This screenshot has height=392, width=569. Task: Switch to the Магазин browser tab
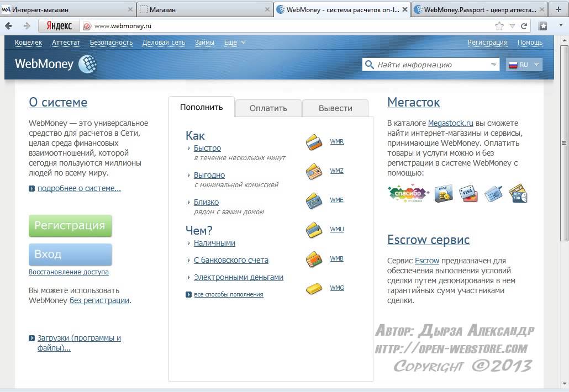point(204,9)
